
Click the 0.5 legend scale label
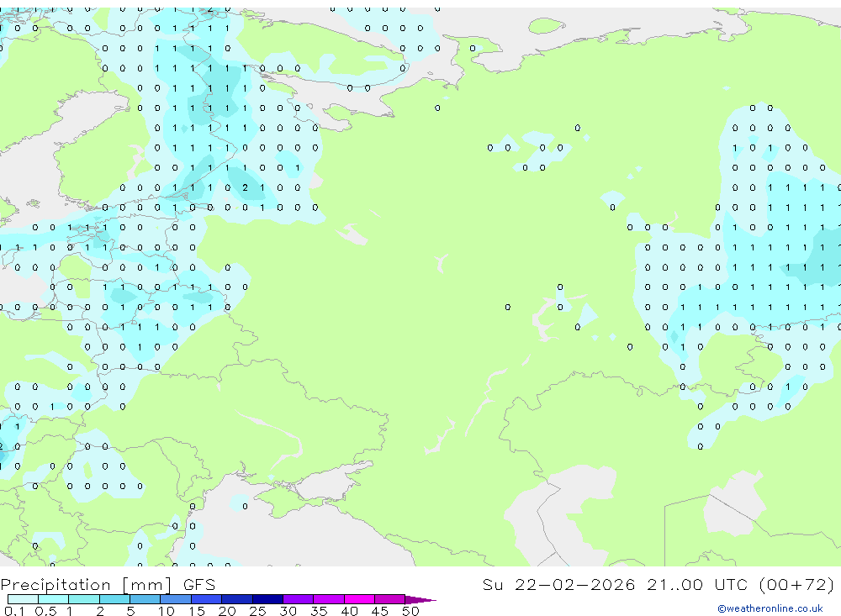point(45,611)
